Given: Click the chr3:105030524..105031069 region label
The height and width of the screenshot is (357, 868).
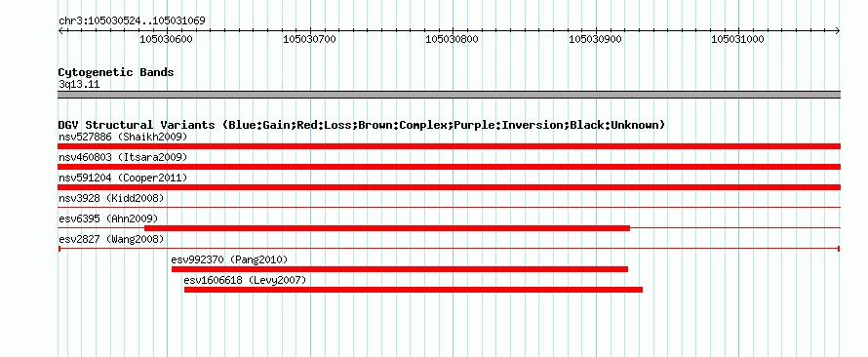Looking at the screenshot, I should point(132,21).
